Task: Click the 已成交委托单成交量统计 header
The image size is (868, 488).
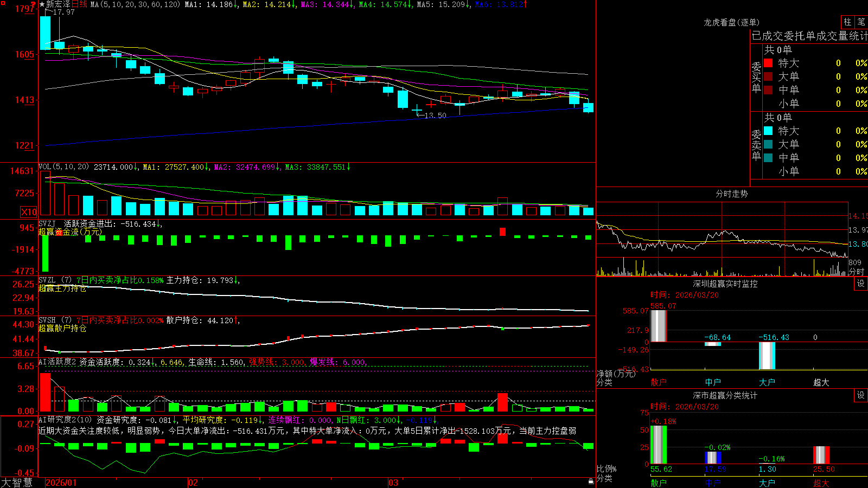Action: coord(809,36)
